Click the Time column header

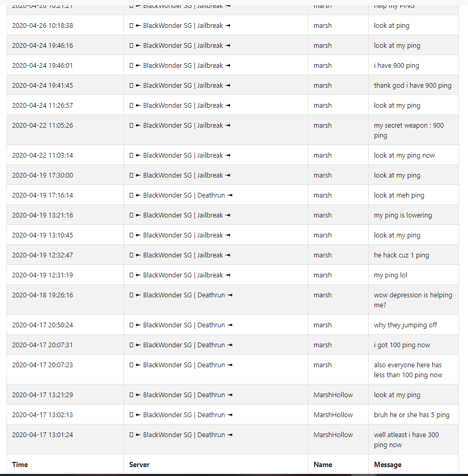tap(20, 464)
